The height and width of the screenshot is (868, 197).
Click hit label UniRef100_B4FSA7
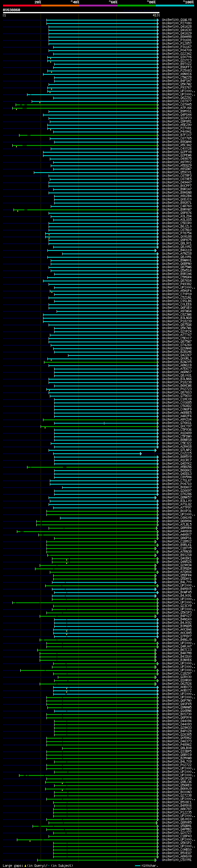177,81
